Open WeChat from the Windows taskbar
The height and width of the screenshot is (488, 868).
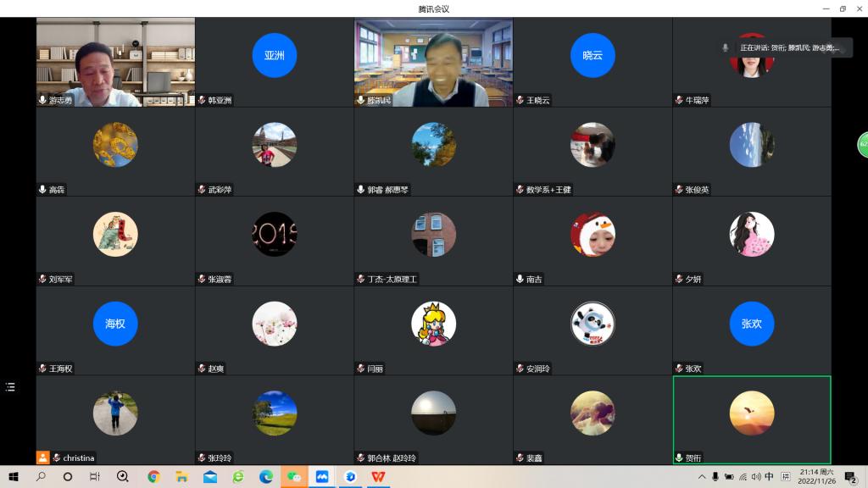[294, 477]
